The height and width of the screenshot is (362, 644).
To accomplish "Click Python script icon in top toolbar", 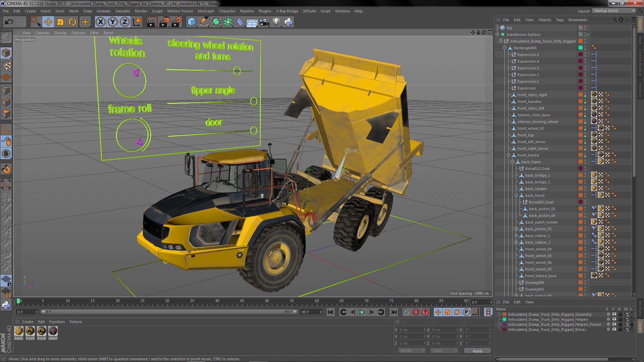I will pyautogui.click(x=288, y=22).
